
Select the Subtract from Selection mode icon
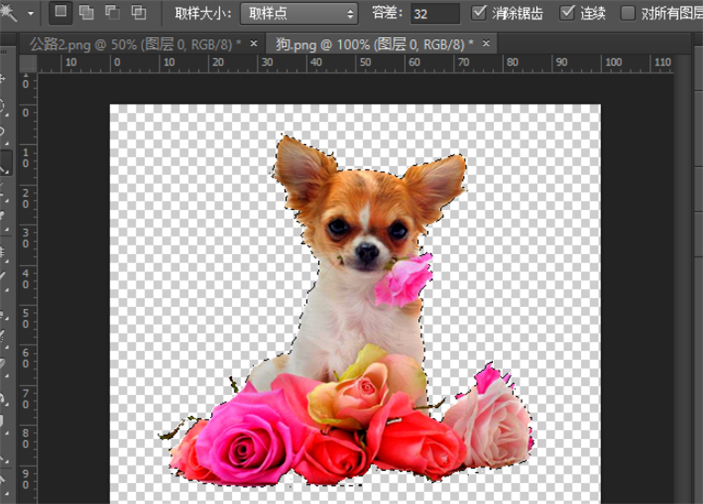click(112, 13)
